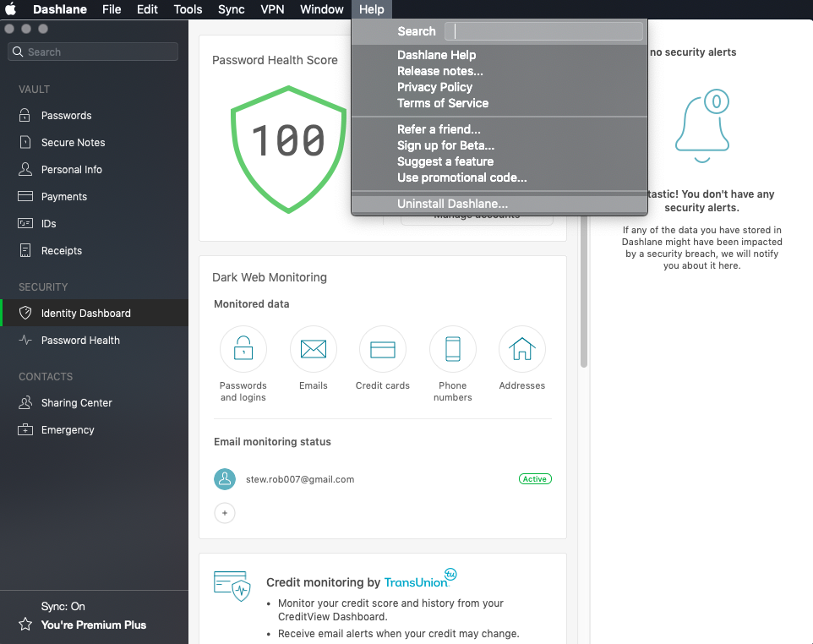Select the Credit cards monitoring icon
The image size is (813, 644).
(382, 349)
